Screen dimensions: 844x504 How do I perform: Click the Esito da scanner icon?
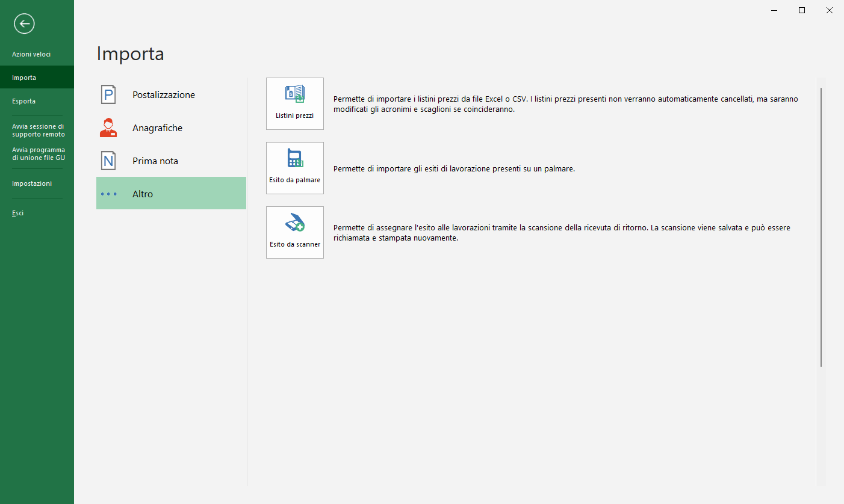pyautogui.click(x=294, y=223)
